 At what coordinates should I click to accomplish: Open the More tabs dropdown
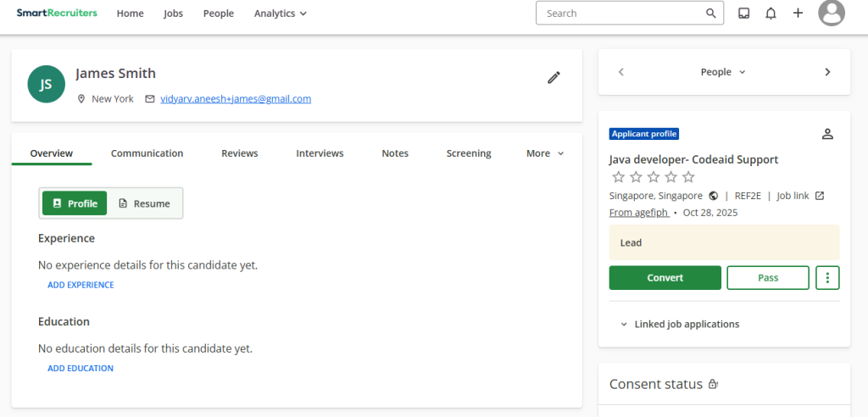[544, 153]
